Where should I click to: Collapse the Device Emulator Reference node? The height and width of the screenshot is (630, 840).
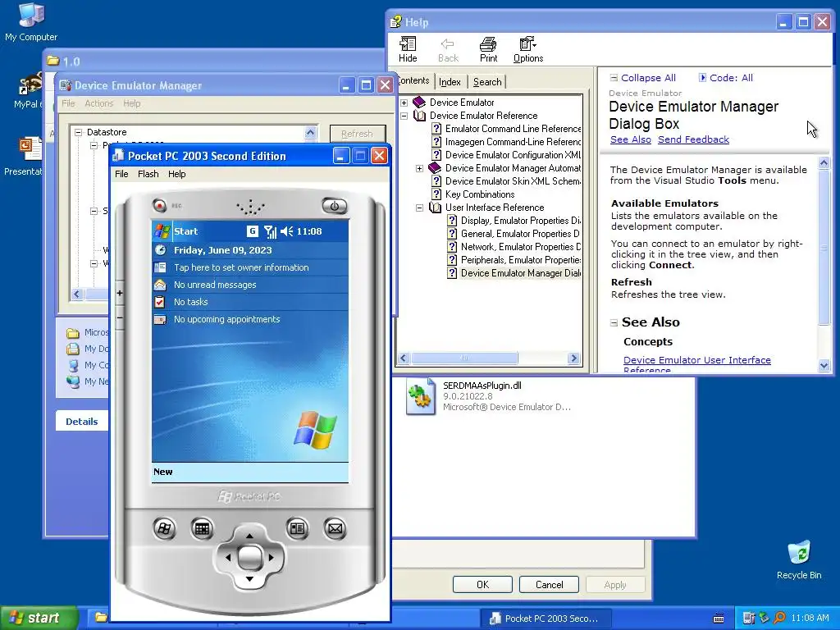404,116
